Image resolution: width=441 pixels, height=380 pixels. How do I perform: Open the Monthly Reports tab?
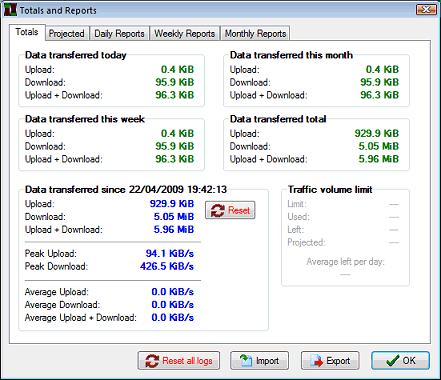point(255,34)
